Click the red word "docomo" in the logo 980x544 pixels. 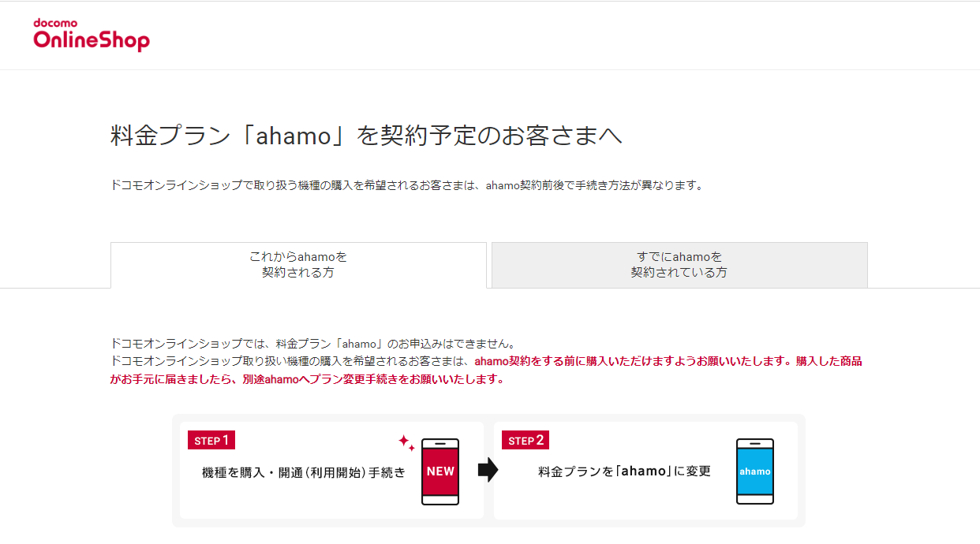[x=54, y=23]
